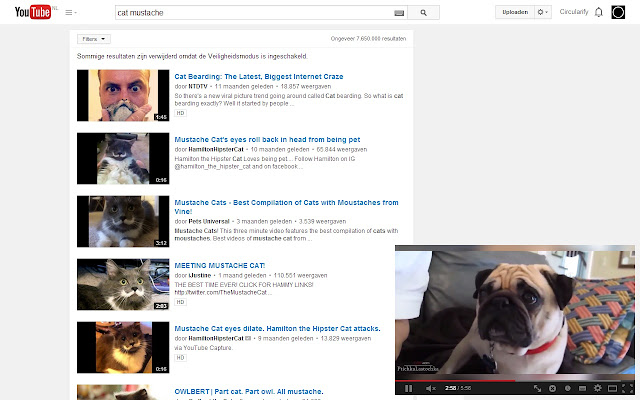Click the Veiligheidsmodus removed-results notice
The width and height of the screenshot is (640, 400).
click(x=192, y=56)
